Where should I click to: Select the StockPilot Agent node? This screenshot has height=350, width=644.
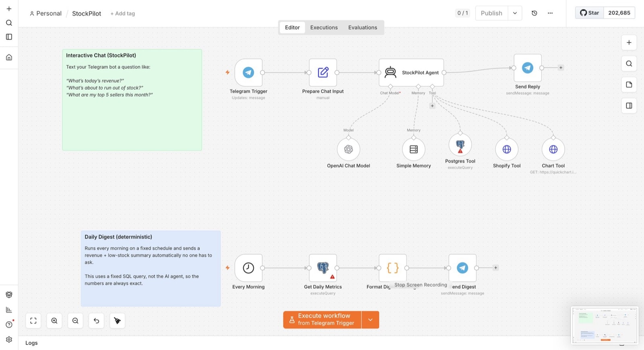pyautogui.click(x=411, y=72)
